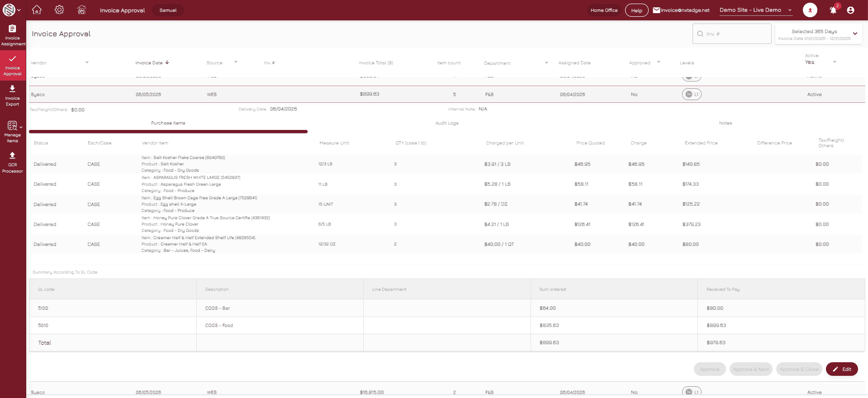Viewport: 868px width, 398px height.
Task: Expand the logo dropdown chevron
Action: coord(19,10)
